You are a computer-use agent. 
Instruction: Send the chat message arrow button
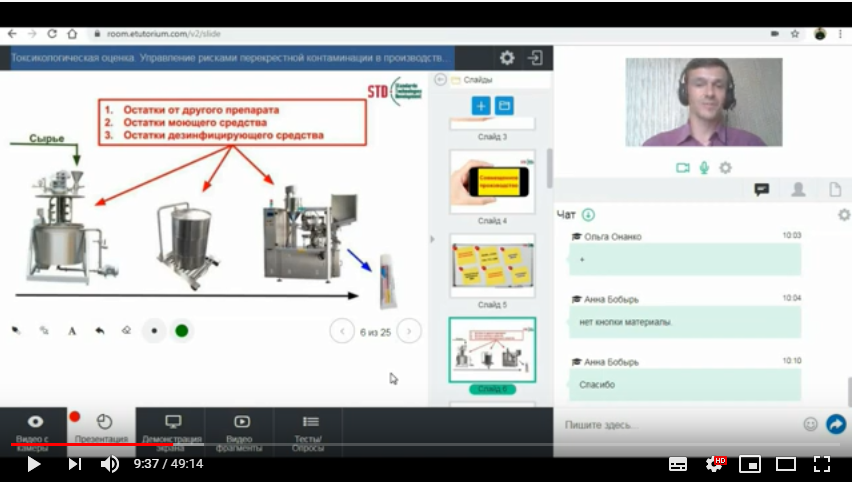pyautogui.click(x=836, y=424)
